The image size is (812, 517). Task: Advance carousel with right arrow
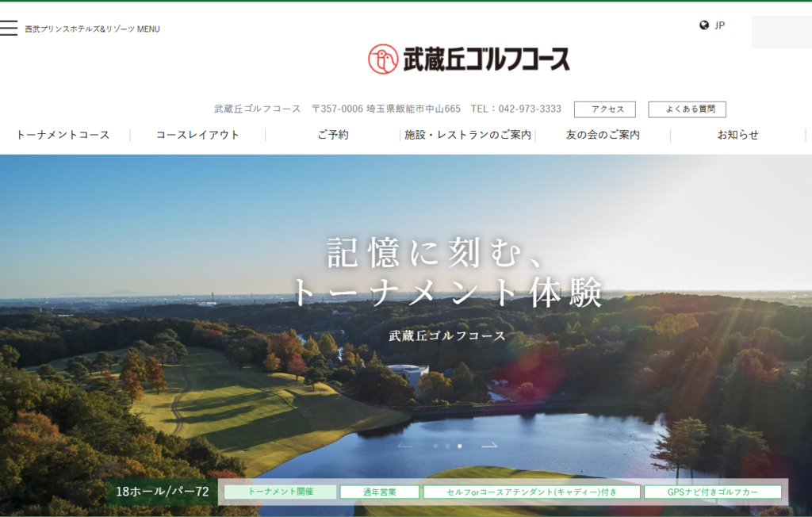[489, 446]
